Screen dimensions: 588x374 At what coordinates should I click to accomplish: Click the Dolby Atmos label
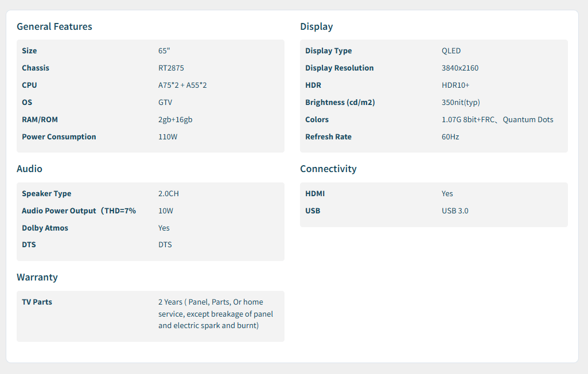[45, 228]
